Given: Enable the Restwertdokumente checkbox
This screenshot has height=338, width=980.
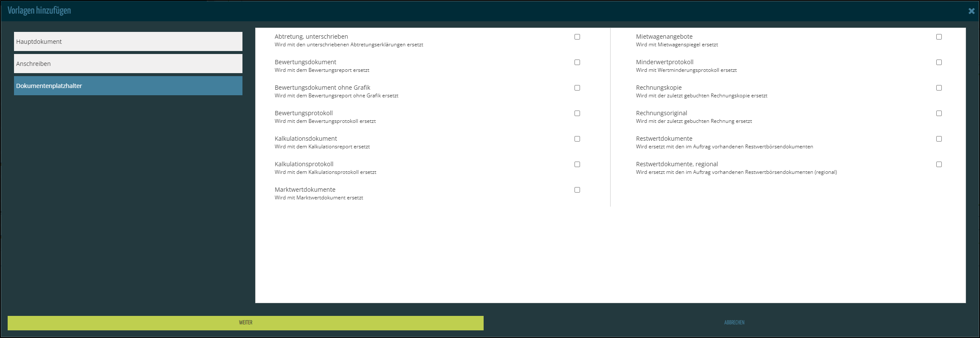Looking at the screenshot, I should 939,139.
